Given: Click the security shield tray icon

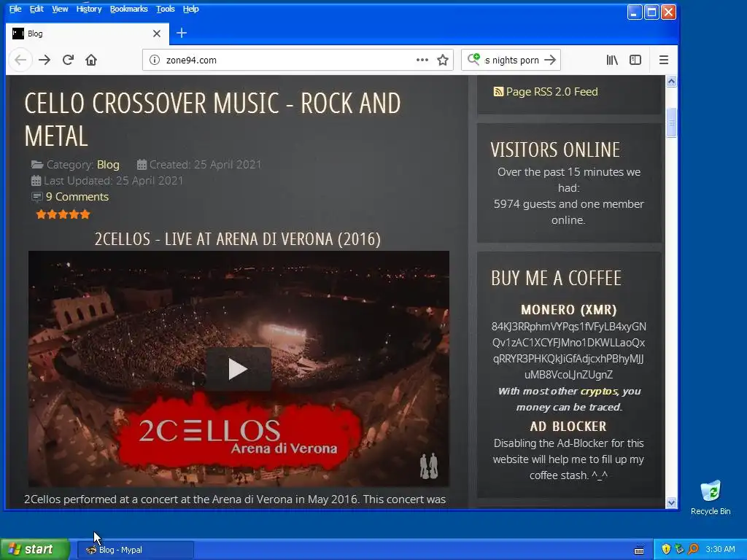Looking at the screenshot, I should click(666, 550).
